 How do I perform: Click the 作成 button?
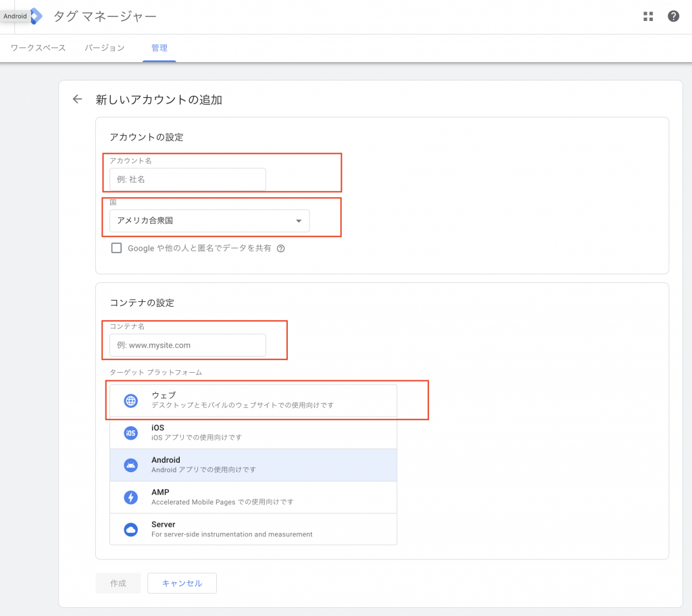click(x=118, y=584)
